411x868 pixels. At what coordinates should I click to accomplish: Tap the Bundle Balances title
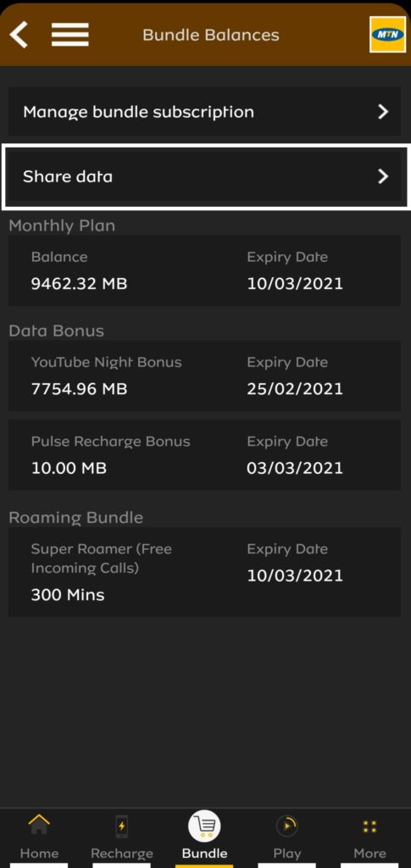(211, 35)
